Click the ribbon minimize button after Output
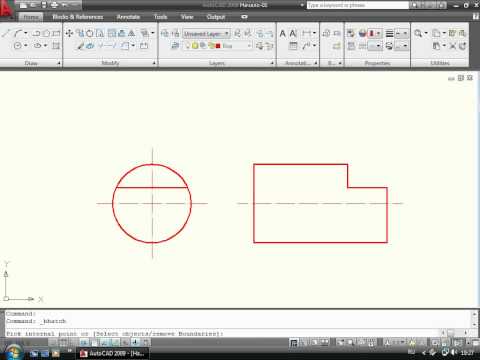 pos(244,17)
